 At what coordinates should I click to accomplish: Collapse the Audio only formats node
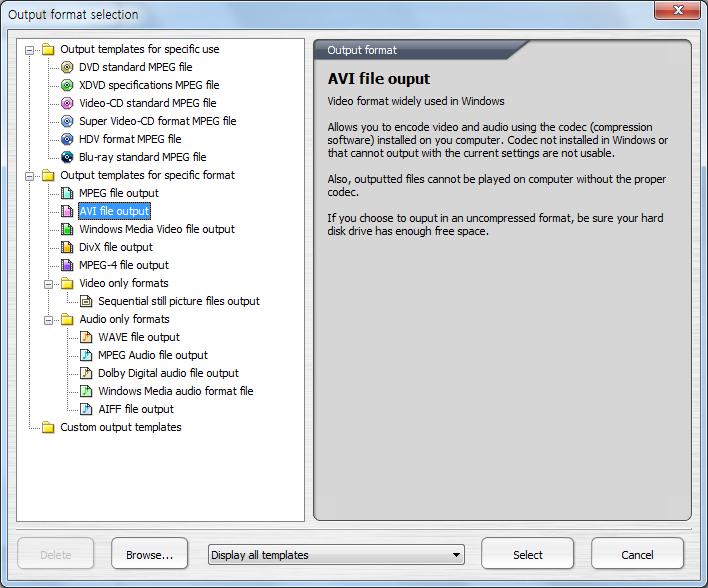[x=48, y=320]
